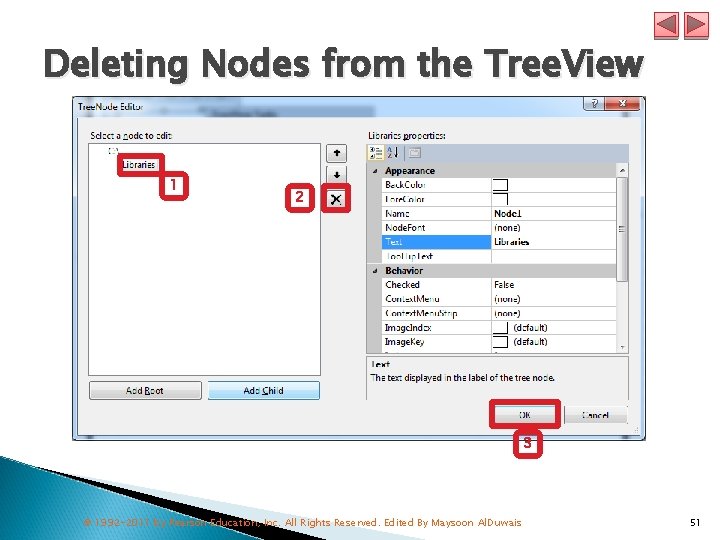720x540 pixels.
Task: Move selected node up with the arrow button
Action: point(337,153)
